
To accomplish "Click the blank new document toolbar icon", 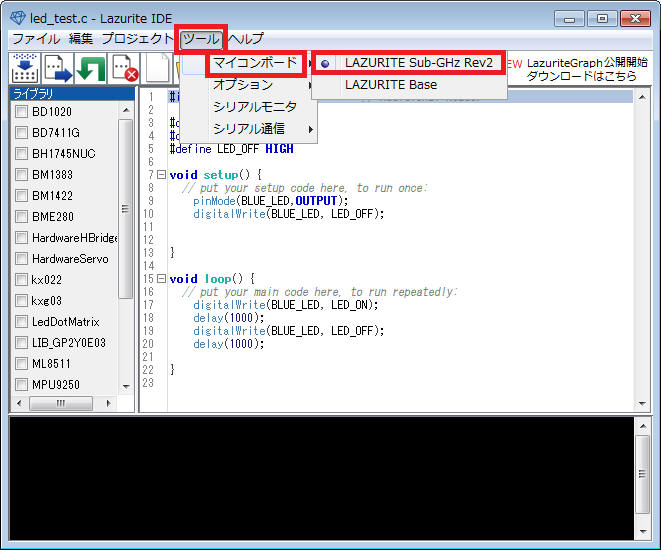I will 158,68.
